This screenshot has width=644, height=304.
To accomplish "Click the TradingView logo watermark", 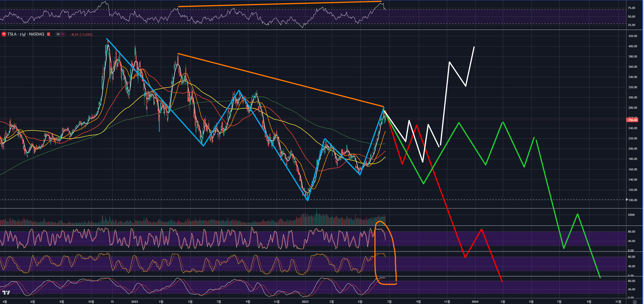I will coord(6,292).
